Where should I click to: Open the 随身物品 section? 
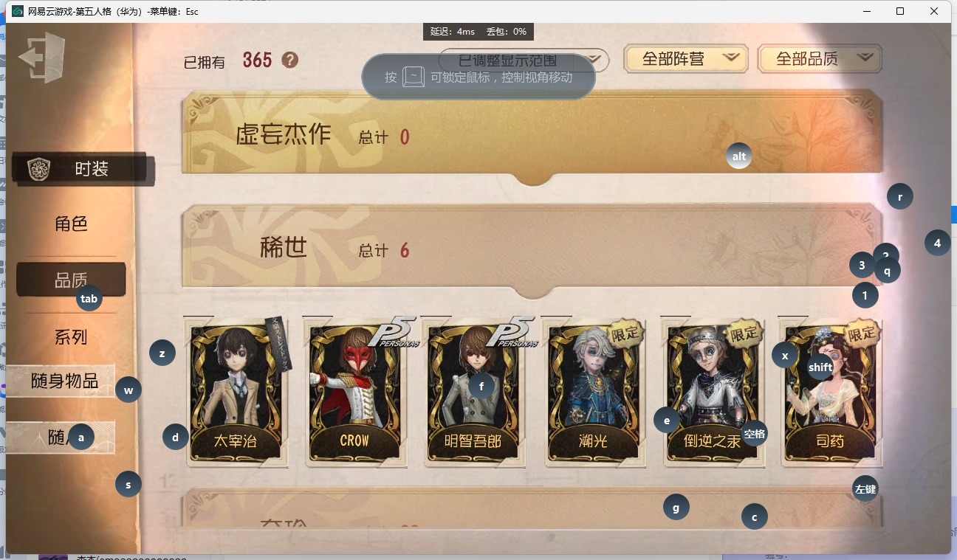[65, 381]
